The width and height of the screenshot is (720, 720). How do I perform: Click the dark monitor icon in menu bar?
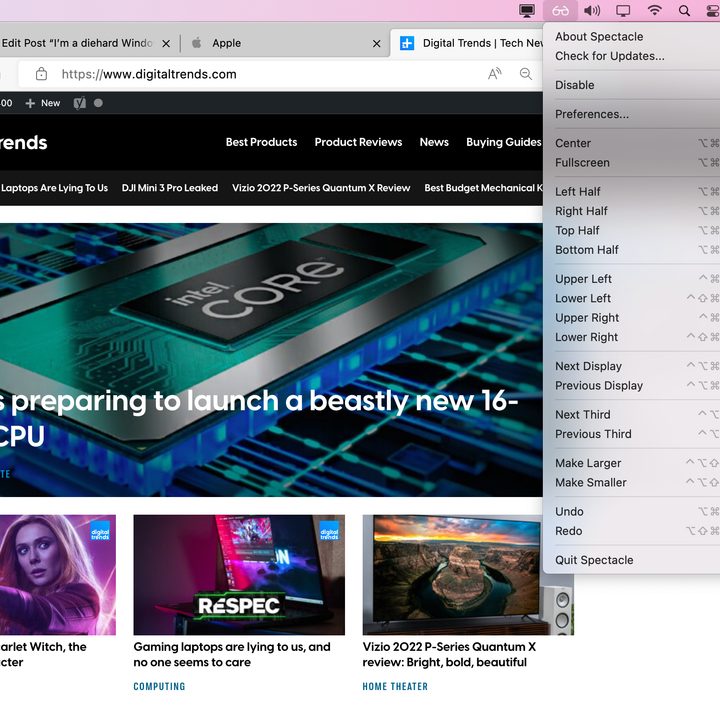click(x=527, y=11)
